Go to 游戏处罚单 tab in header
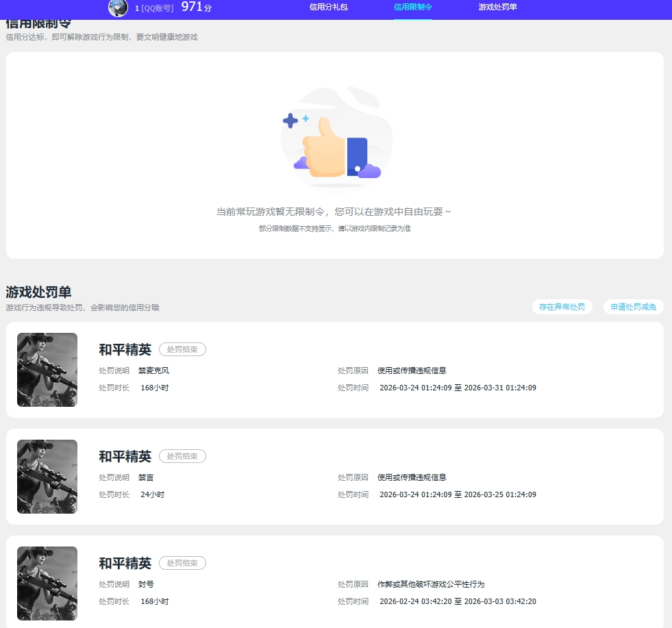Viewport: 672px width, 628px height. (x=497, y=8)
